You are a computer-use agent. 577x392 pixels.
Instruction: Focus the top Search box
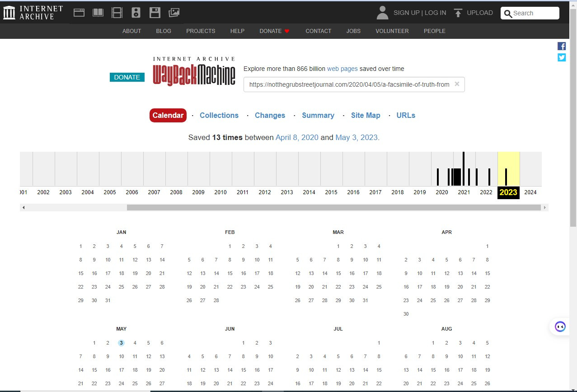pos(530,13)
